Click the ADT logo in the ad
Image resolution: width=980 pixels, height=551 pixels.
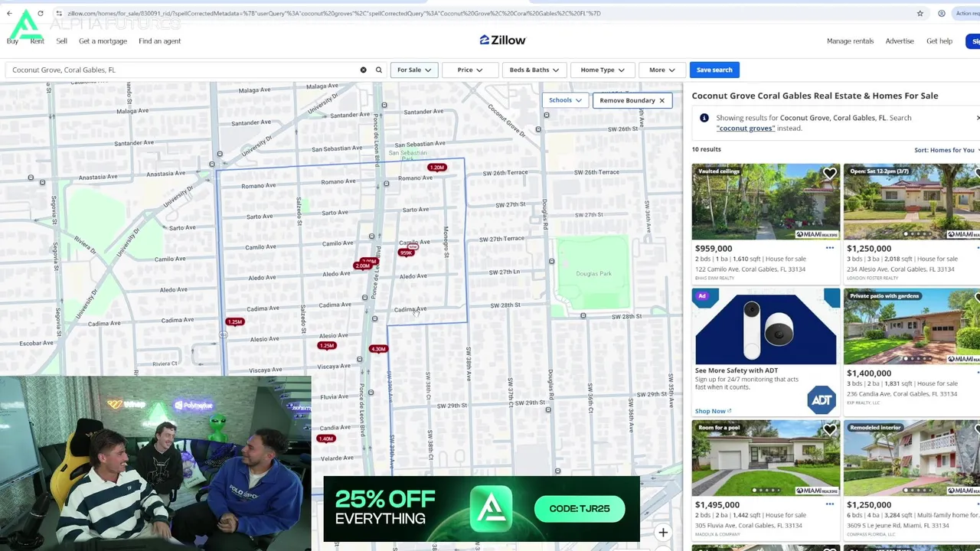[x=822, y=399]
